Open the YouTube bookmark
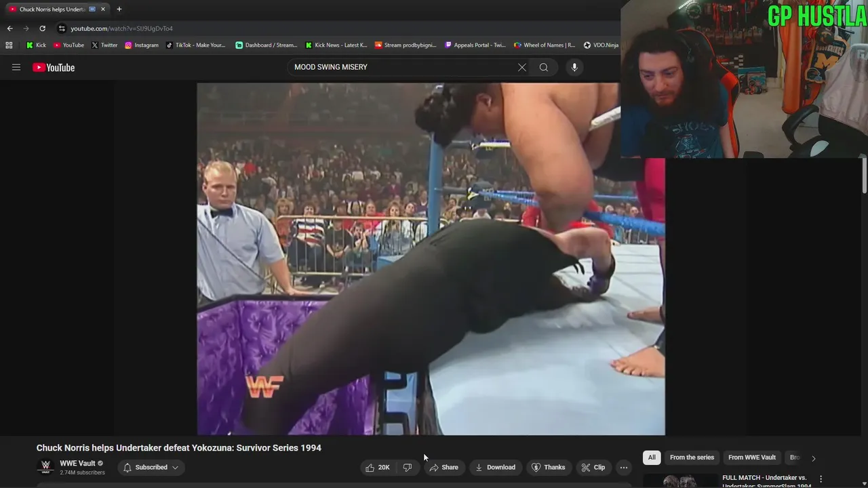868x488 pixels. [68, 45]
